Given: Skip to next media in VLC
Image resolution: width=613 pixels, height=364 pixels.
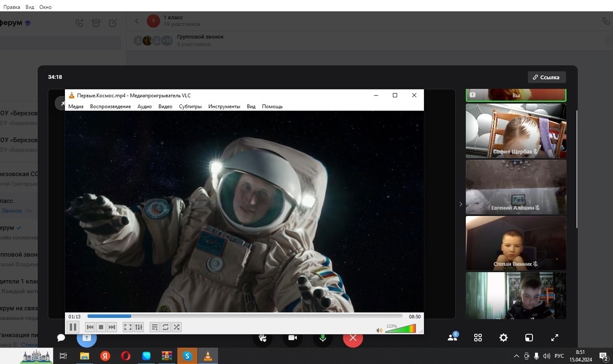Looking at the screenshot, I should [112, 327].
